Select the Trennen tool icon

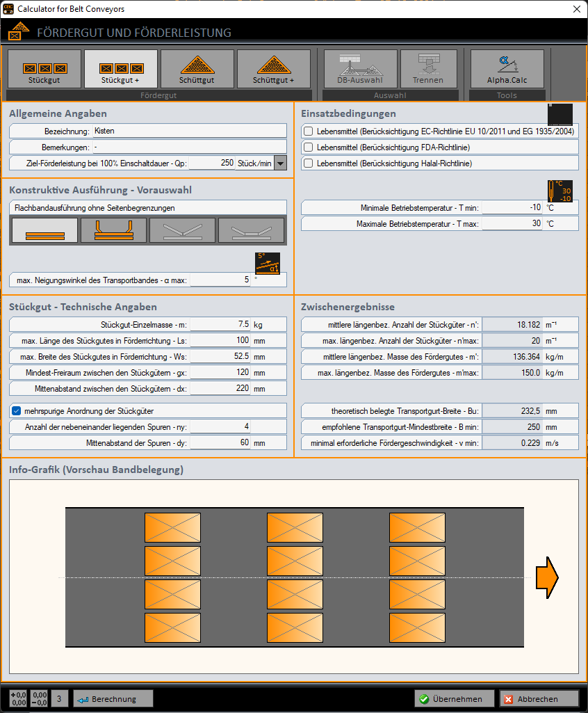[428, 69]
